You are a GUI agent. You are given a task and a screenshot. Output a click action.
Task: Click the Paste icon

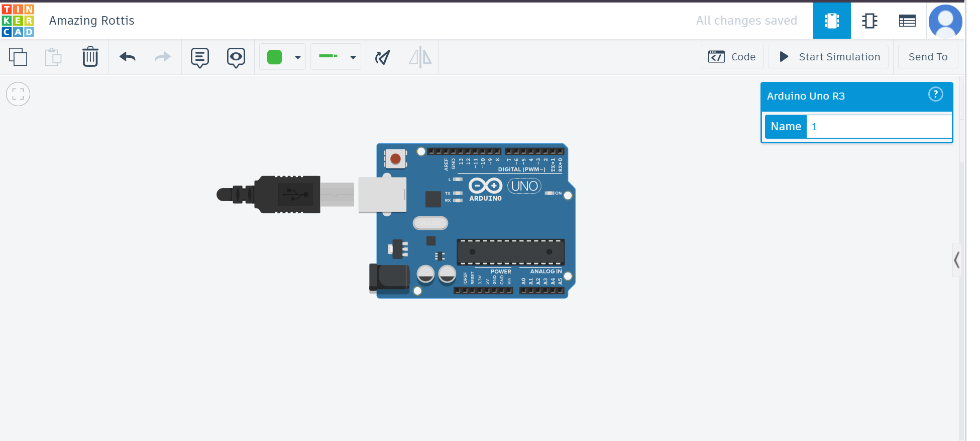[53, 57]
